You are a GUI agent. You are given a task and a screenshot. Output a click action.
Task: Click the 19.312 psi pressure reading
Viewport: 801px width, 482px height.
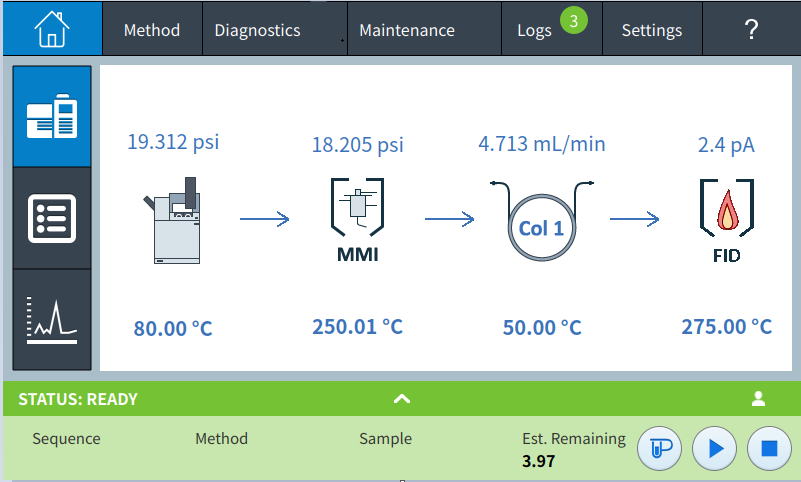click(x=173, y=142)
